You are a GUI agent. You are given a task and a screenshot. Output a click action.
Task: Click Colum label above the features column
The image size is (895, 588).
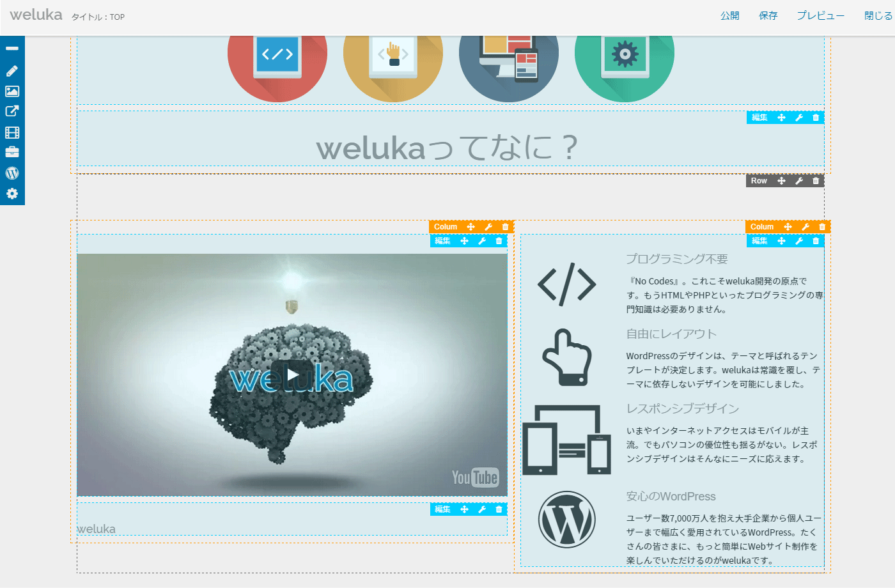point(762,227)
